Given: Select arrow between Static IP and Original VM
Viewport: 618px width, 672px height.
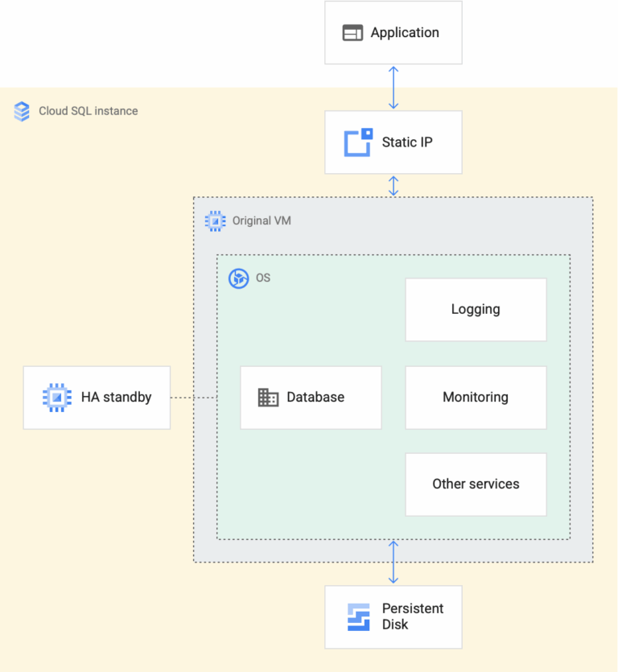Looking at the screenshot, I should coord(393,185).
